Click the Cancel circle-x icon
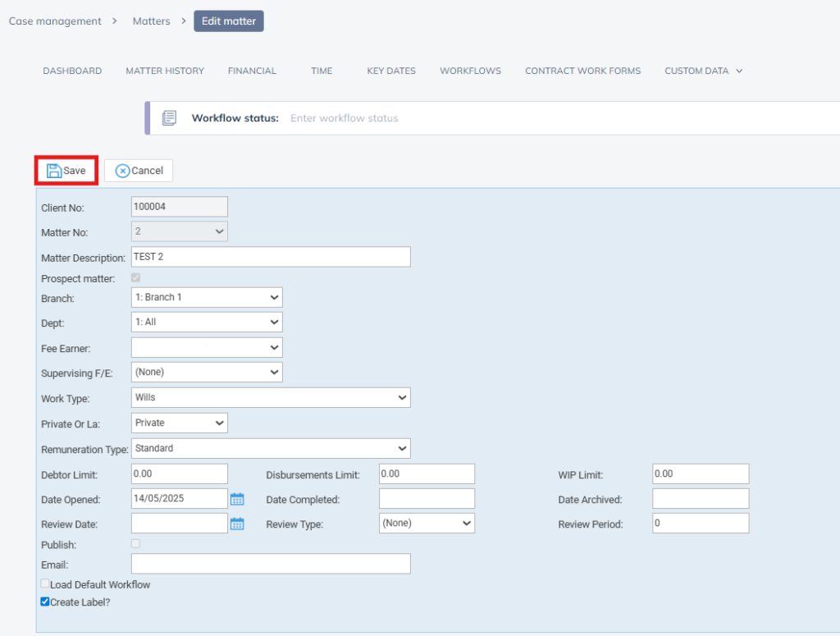The height and width of the screenshot is (636, 840). [x=122, y=171]
